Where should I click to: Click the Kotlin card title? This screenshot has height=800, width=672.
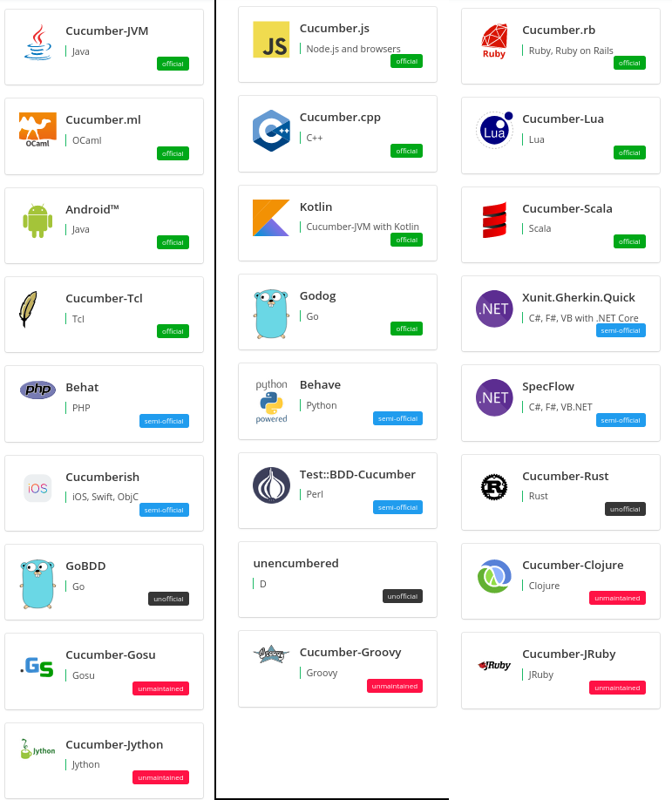[x=316, y=207]
